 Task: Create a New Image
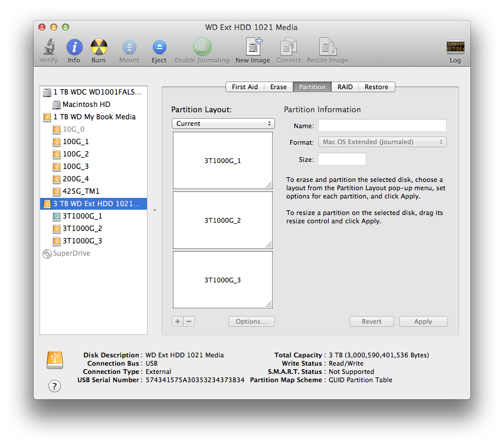coord(254,46)
